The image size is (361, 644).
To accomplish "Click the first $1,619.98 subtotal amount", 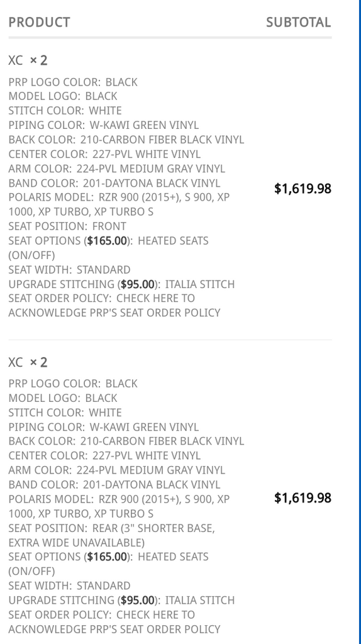I will coord(303,189).
